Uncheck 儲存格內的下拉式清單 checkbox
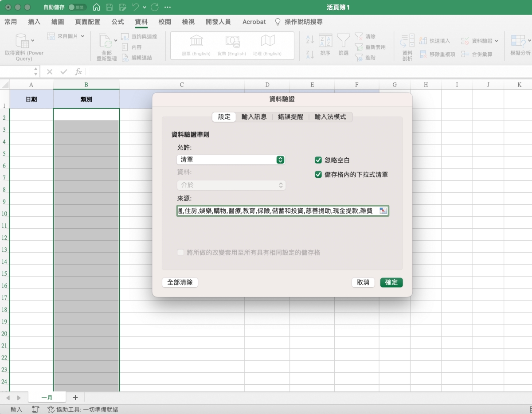This screenshot has height=414, width=532. (318, 175)
